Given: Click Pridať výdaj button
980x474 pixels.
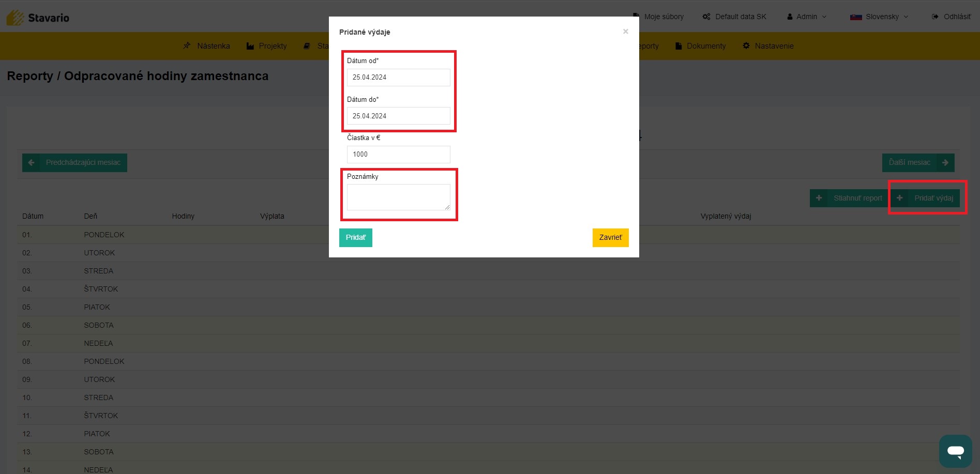Looking at the screenshot, I should (x=925, y=198).
